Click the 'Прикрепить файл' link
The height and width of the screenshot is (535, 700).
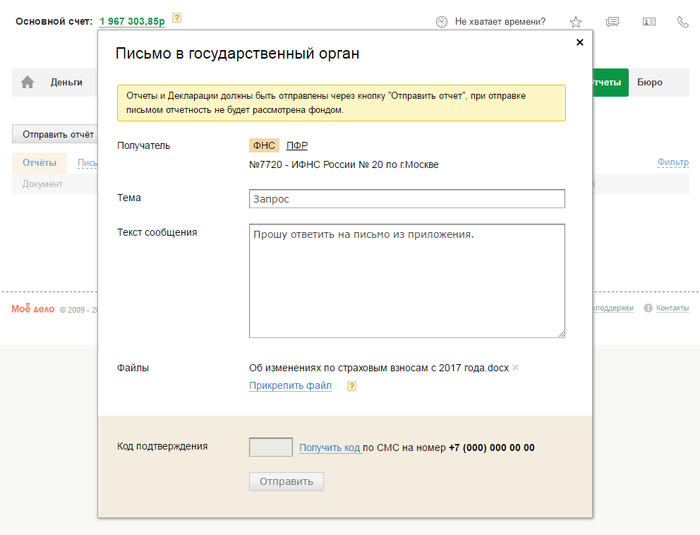pos(290,385)
